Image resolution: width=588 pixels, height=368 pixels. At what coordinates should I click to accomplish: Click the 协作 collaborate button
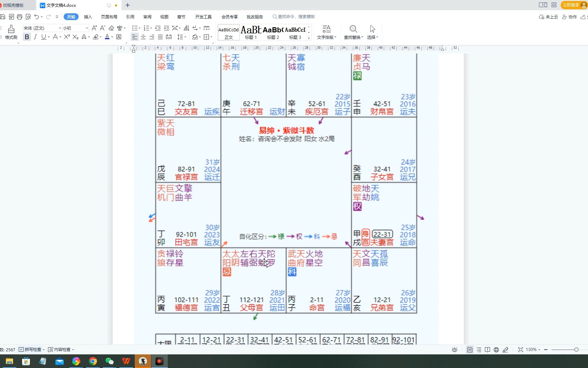(x=570, y=17)
